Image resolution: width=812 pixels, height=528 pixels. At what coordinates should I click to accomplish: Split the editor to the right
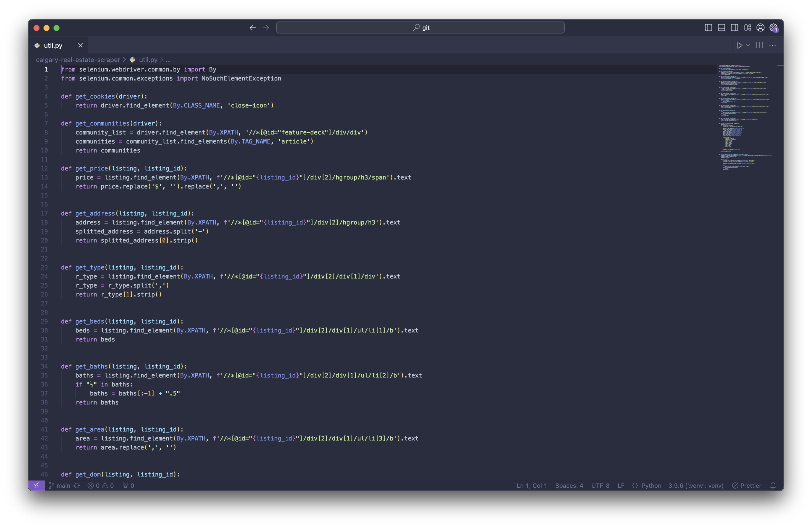coord(760,45)
